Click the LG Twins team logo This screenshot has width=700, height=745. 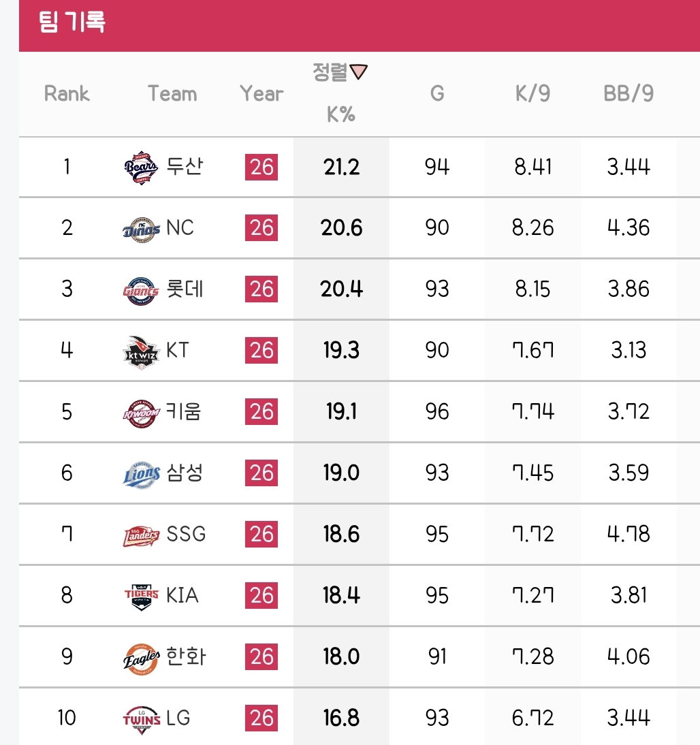[x=142, y=720]
